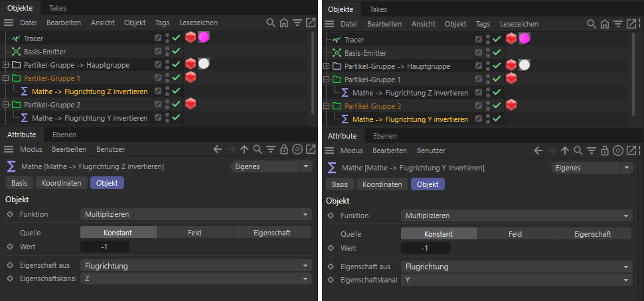Click red tag on right Partikel-Gruppe 2
This screenshot has width=644, height=301.
coord(511,105)
